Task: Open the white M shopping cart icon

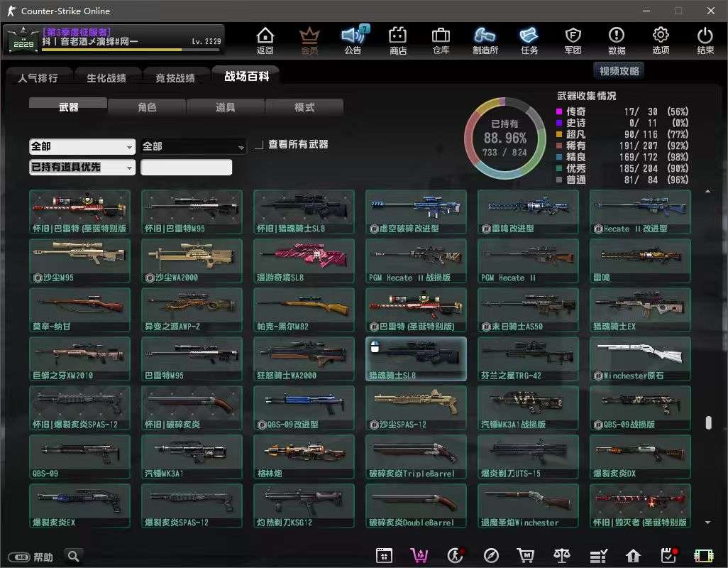Action: point(526,555)
